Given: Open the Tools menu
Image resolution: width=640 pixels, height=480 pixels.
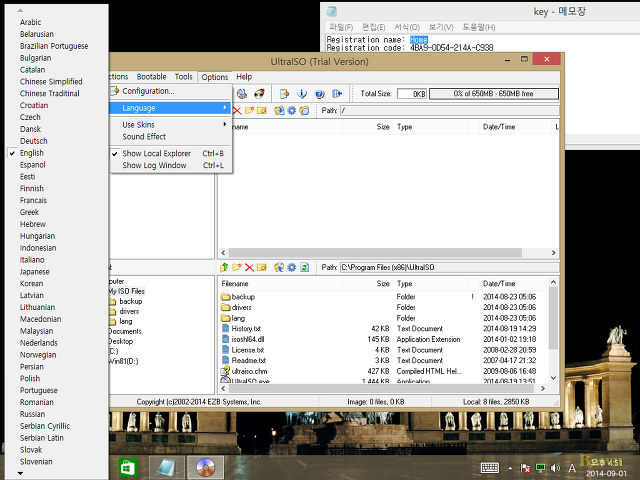Looking at the screenshot, I should (184, 77).
